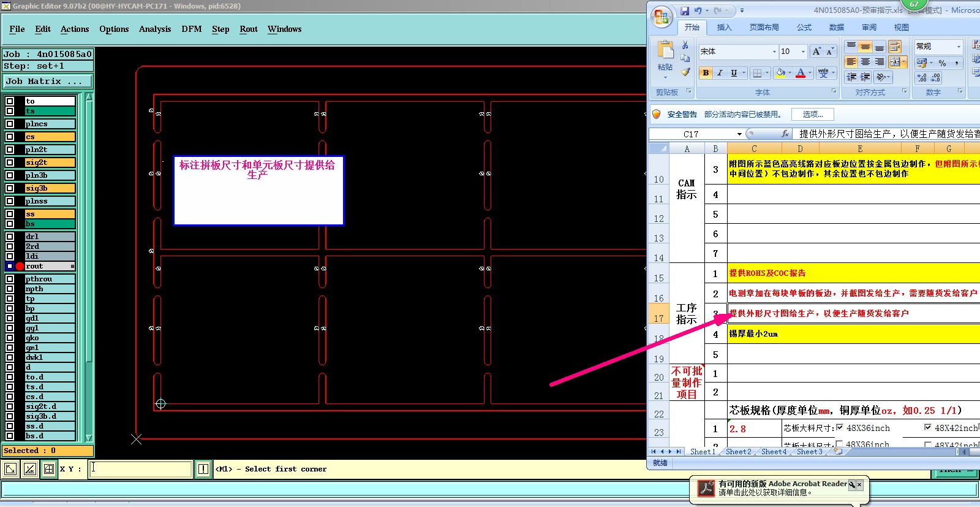Screen dimensions: 980x507
Task: Expand fill color dropdown arrow
Action: click(790, 73)
